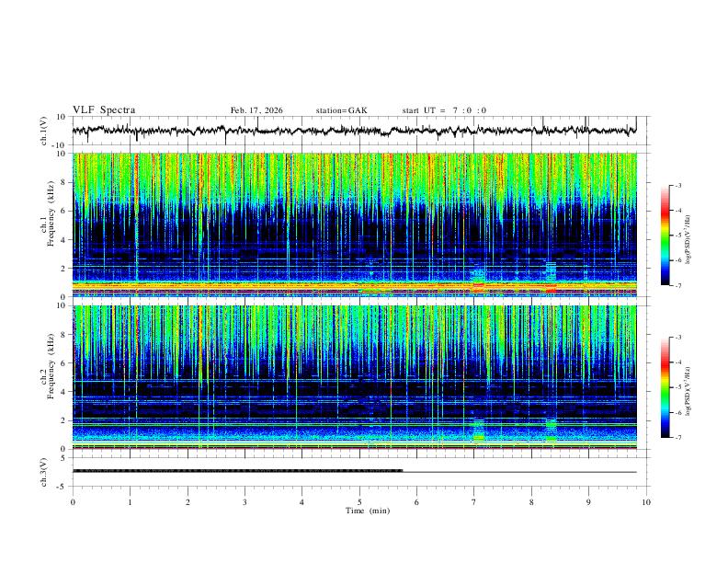This screenshot has height=563, width=728.
Task: Click the ch.1 voltage waveform trace
Action: point(354,131)
